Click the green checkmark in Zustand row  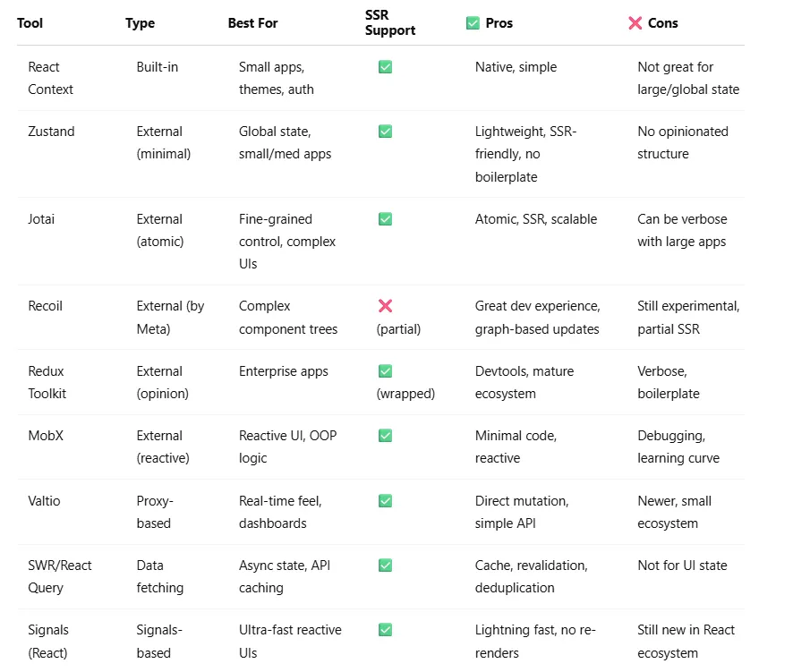coord(385,132)
